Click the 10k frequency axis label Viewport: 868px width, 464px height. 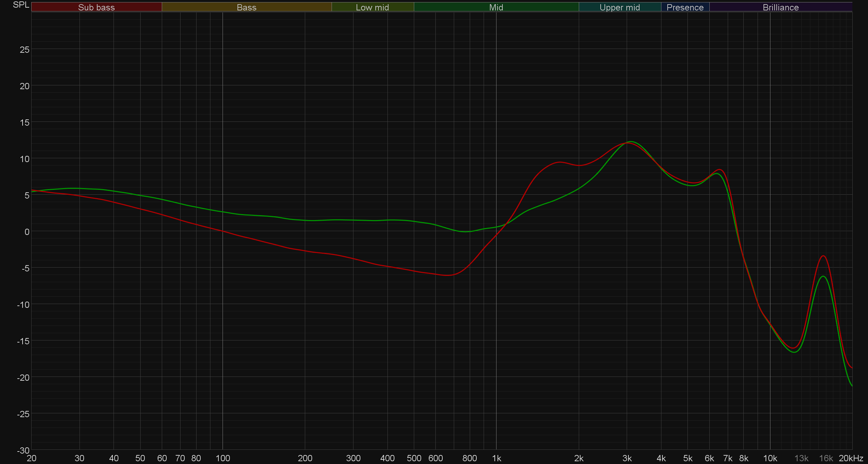tap(770, 458)
